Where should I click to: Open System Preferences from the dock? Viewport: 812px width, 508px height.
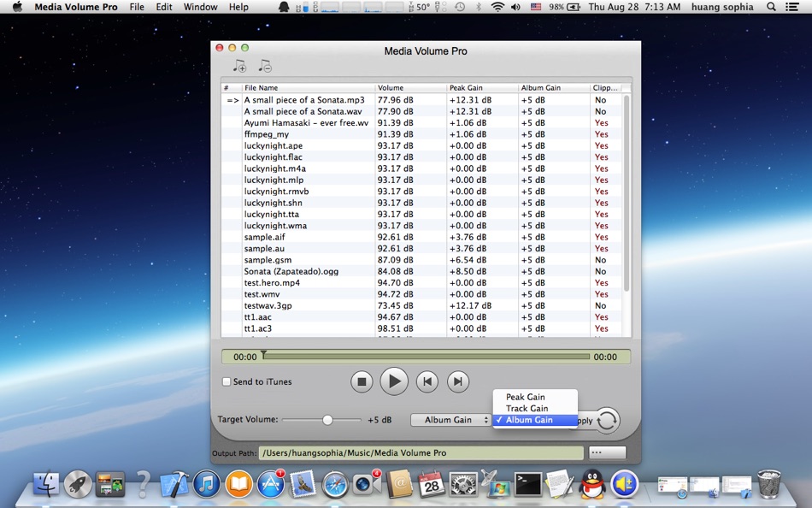click(x=463, y=484)
